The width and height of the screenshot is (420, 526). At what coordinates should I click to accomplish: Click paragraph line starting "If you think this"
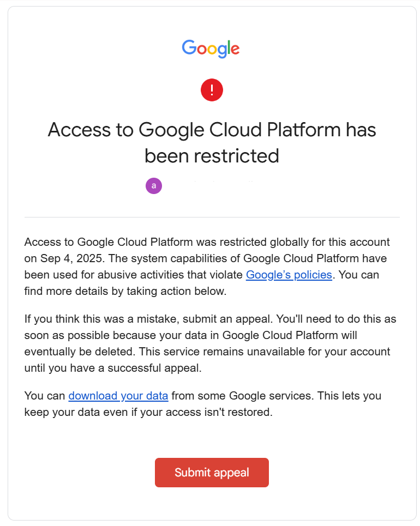[x=210, y=319]
